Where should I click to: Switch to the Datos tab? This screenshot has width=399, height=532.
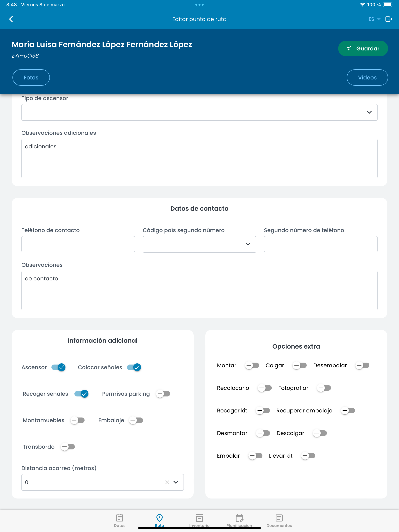(120, 521)
